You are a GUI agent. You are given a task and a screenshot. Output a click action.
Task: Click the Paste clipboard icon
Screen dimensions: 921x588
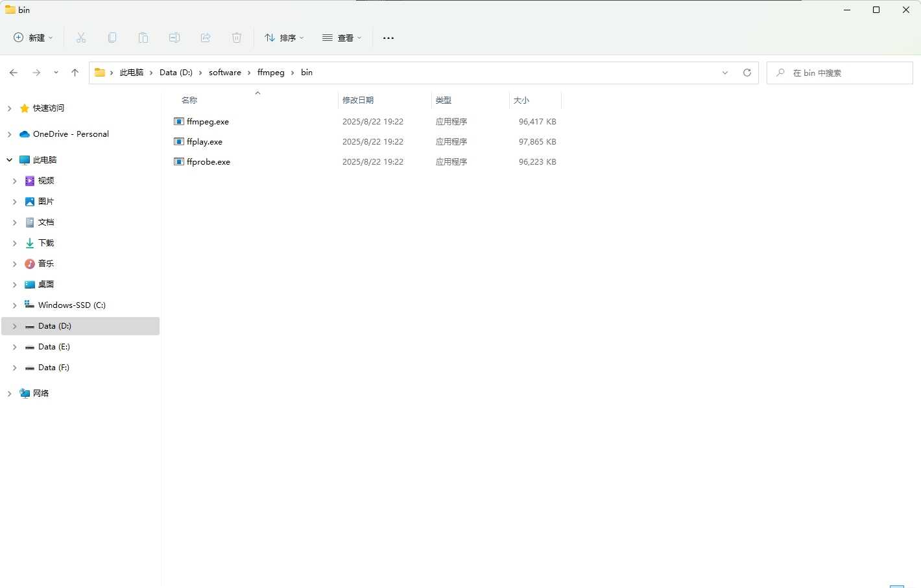coord(143,38)
